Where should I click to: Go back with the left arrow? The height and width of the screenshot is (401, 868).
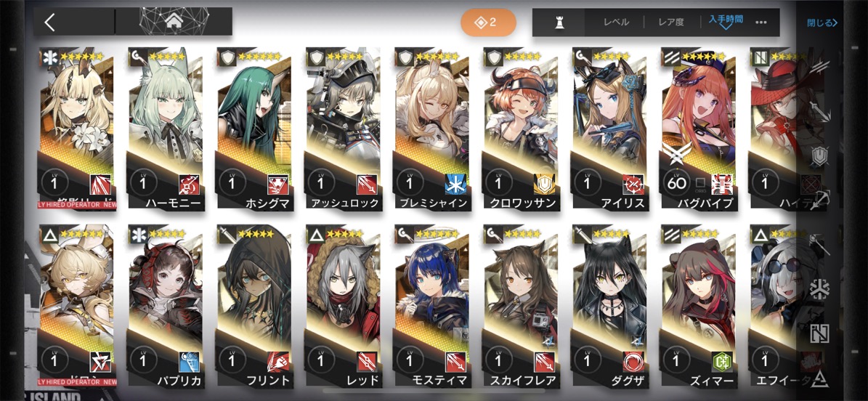tap(50, 22)
